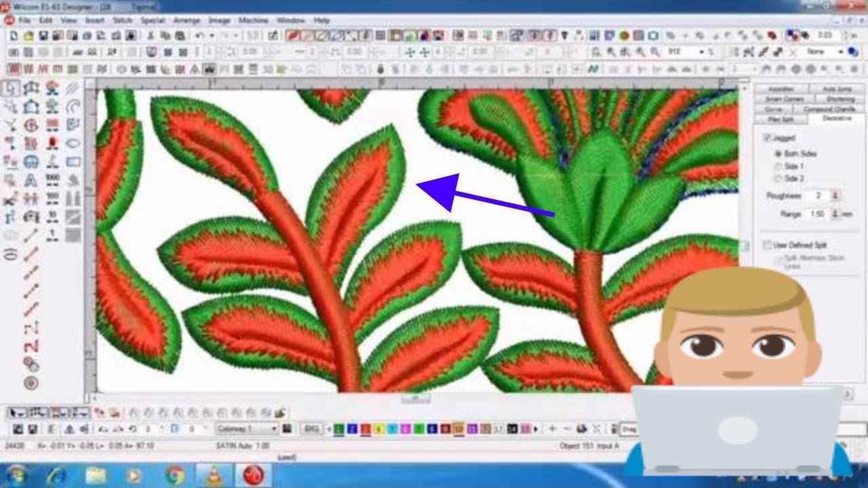
Task: Open the Machine menu
Action: coord(254,20)
